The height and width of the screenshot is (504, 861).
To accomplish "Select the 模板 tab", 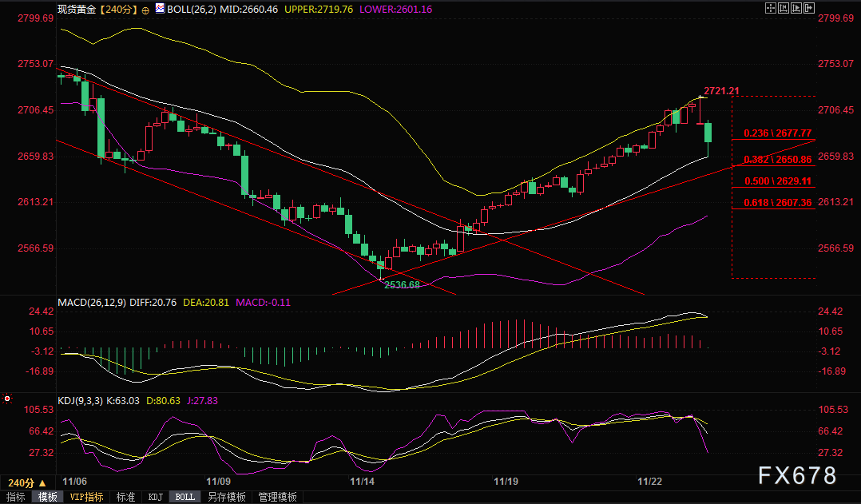I will coord(47,497).
